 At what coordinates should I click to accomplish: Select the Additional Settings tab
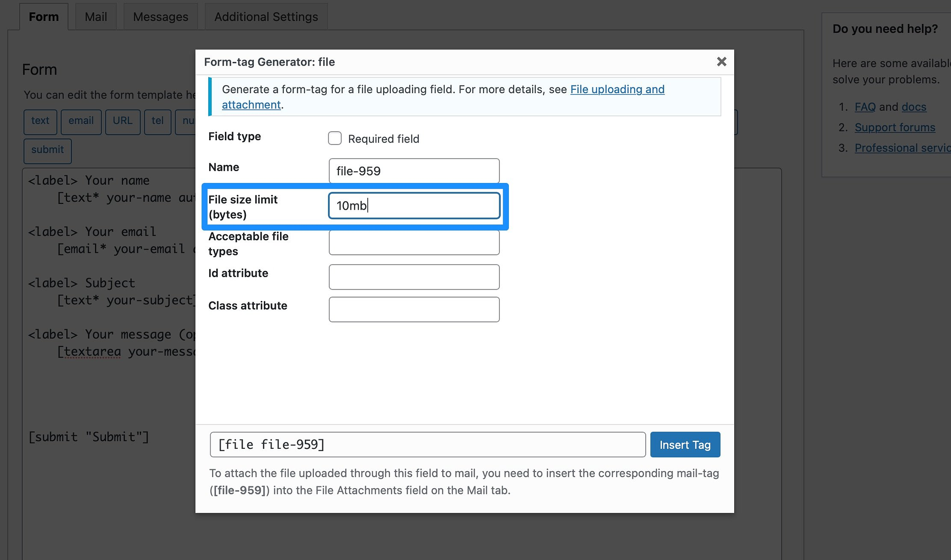tap(265, 15)
